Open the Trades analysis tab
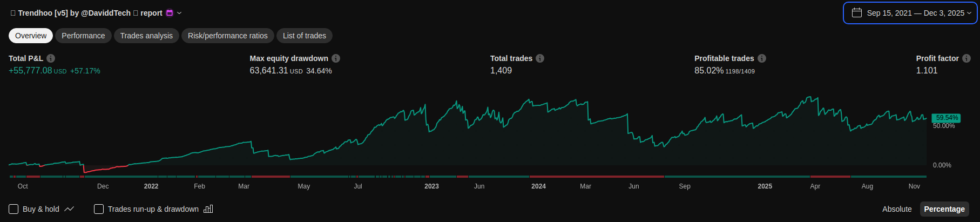Screen dimensions: 980x222 (146, 36)
